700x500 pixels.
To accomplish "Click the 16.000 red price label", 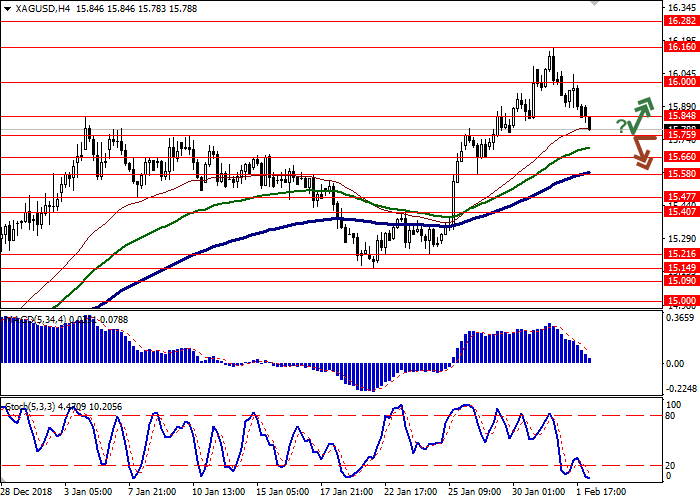I will [x=680, y=82].
